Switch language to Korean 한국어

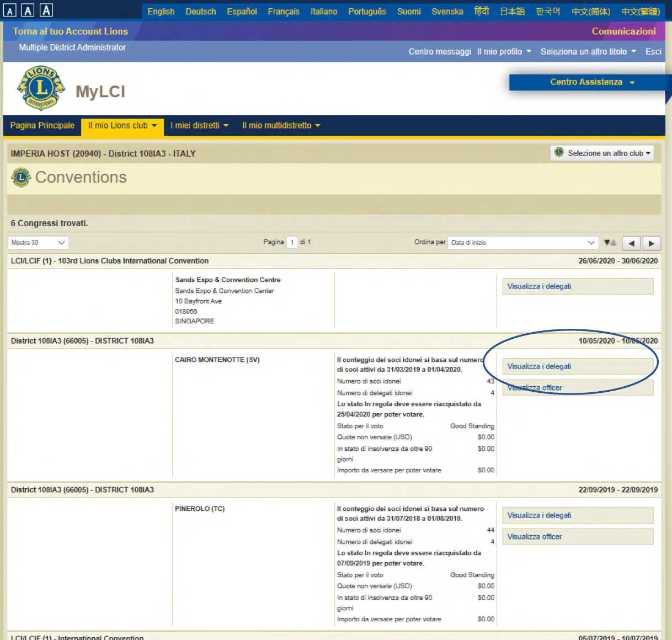(x=548, y=12)
